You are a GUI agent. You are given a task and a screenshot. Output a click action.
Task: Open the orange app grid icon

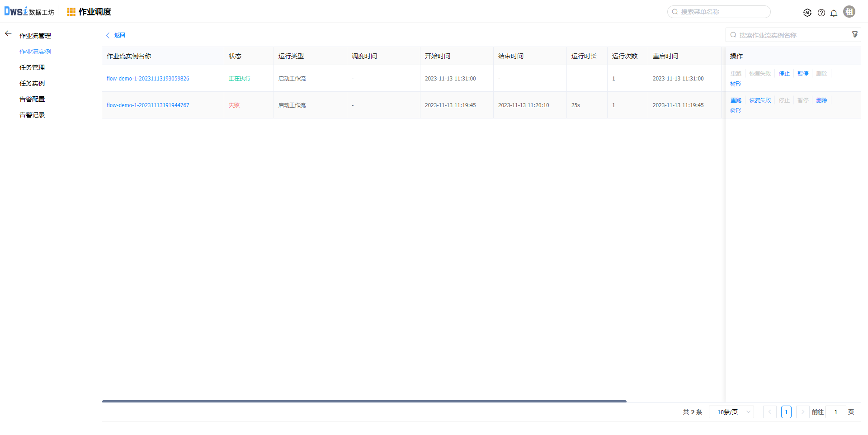pos(71,12)
